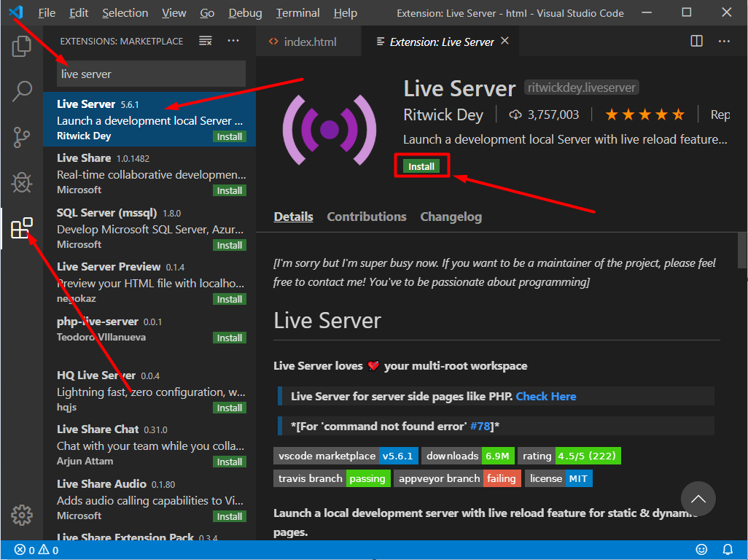This screenshot has height=560, width=748.
Task: Open the View menu
Action: (x=174, y=13)
